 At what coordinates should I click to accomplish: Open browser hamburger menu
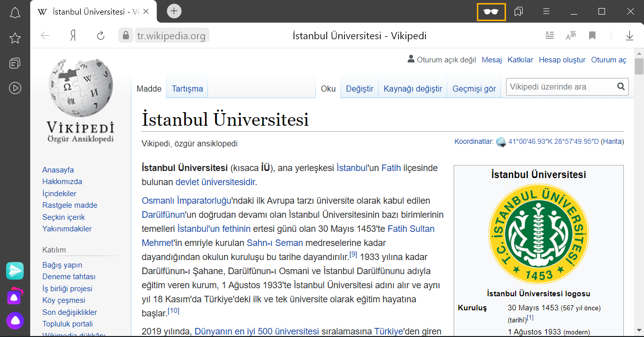546,12
